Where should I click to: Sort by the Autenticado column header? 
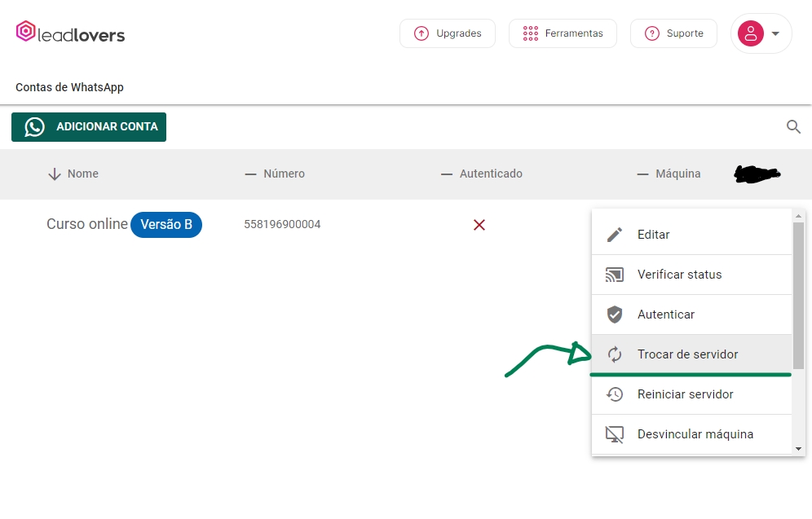490,174
